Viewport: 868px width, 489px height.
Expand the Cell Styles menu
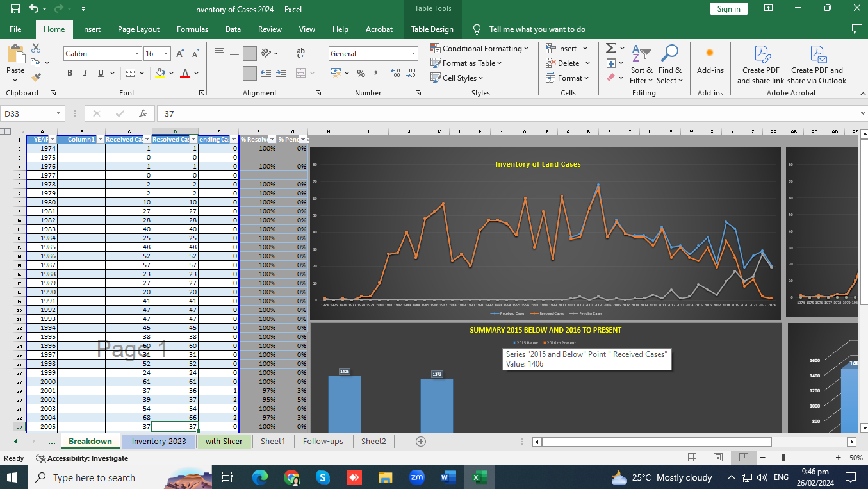point(457,78)
